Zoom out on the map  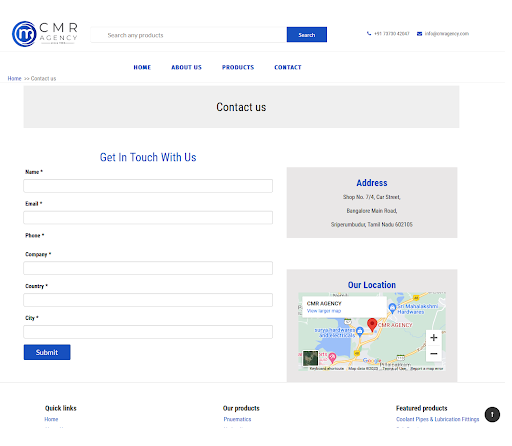pyautogui.click(x=433, y=353)
